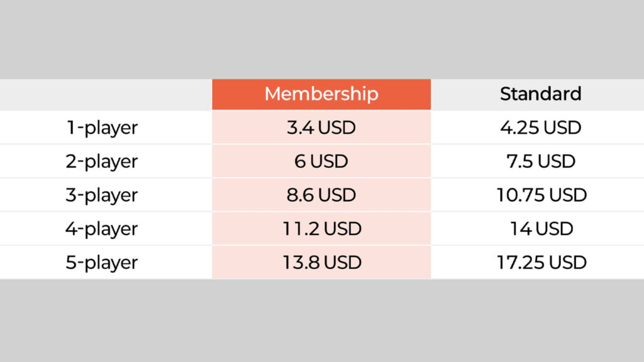Select the 2-player row label

(101, 162)
